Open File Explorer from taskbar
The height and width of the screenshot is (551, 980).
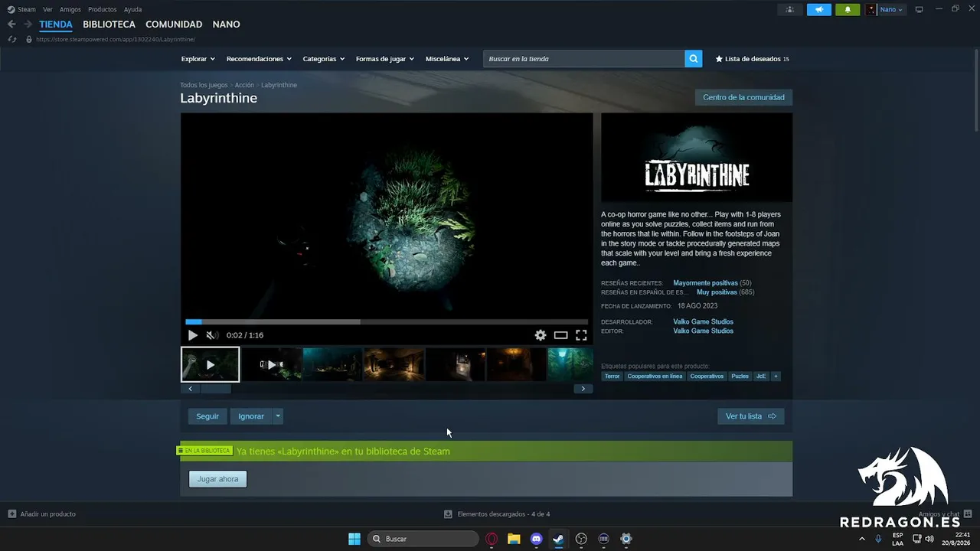tap(514, 539)
